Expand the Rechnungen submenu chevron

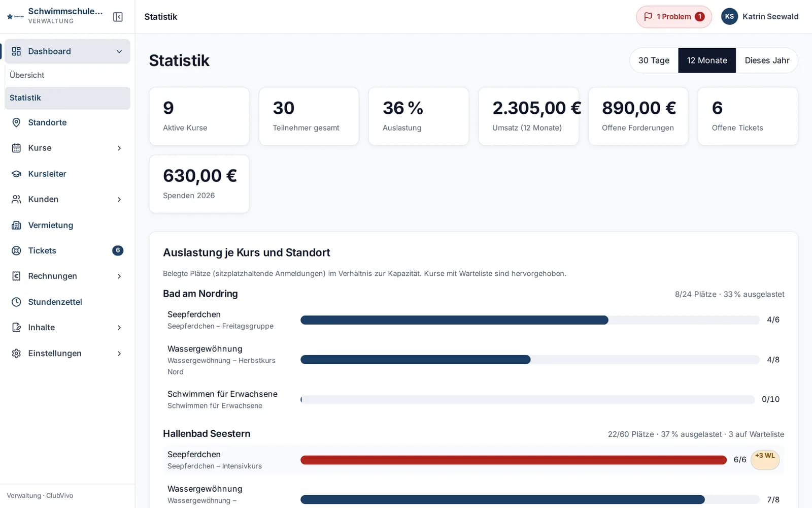tap(119, 276)
